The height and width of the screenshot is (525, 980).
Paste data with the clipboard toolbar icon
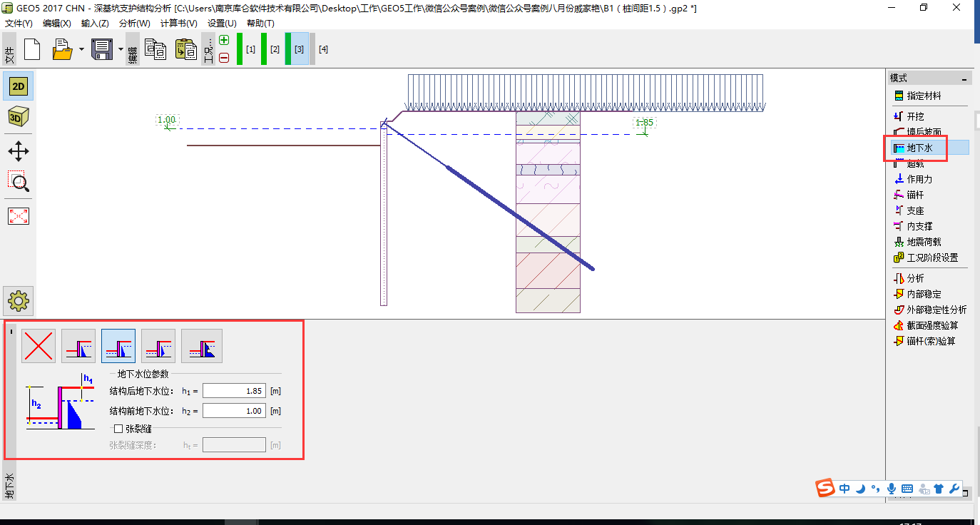(186, 49)
